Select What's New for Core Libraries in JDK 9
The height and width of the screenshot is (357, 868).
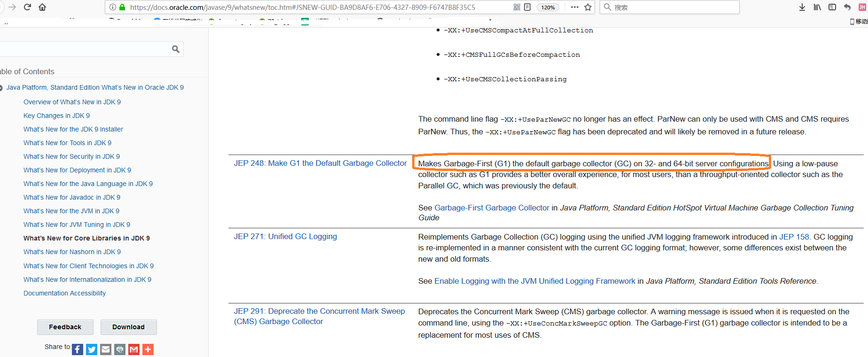point(86,238)
